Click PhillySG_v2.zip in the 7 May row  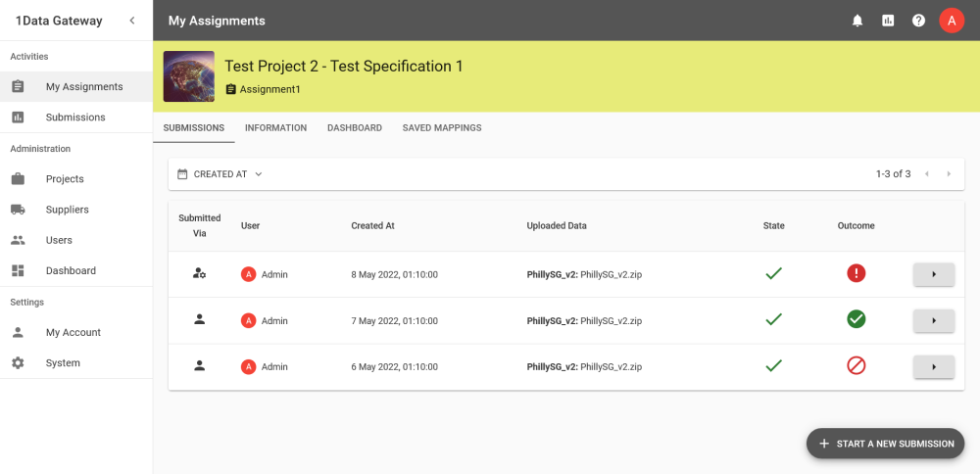point(612,321)
